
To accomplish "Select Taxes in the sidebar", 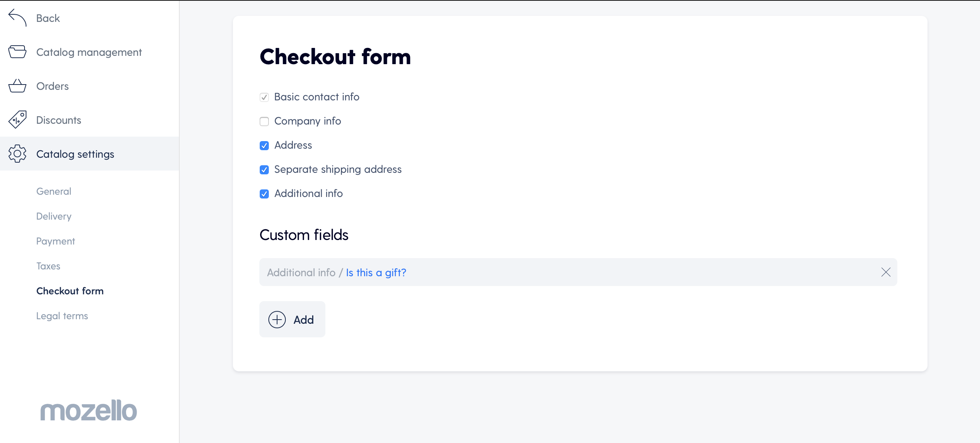I will coord(48,266).
